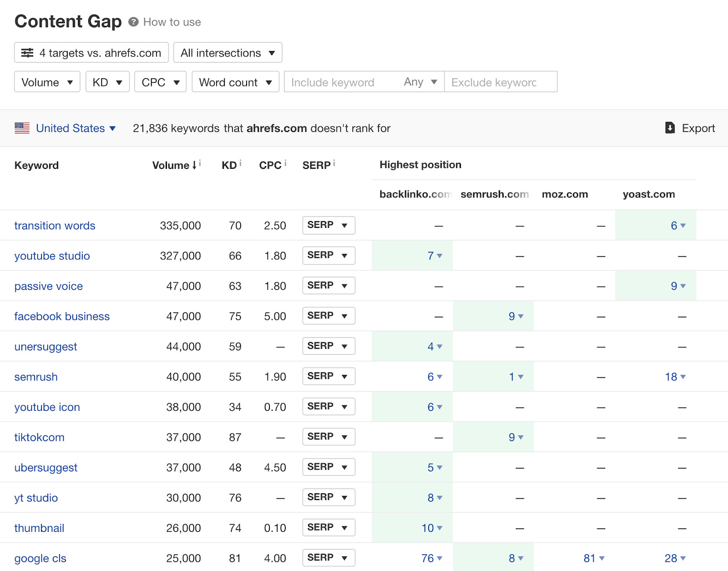Expand the Volume filter dropdown
Screen dimensions: 728x571
tap(47, 82)
